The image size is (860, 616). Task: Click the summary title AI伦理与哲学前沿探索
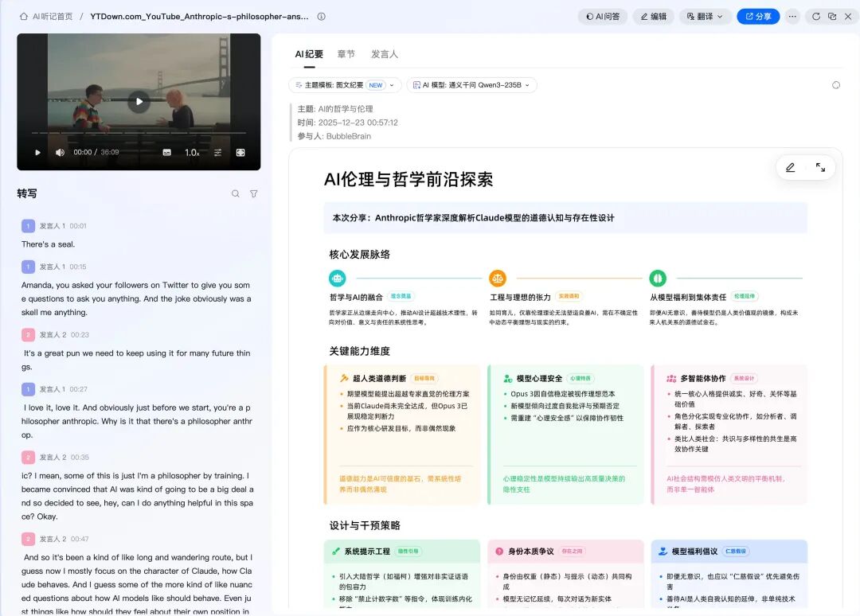pos(408,179)
